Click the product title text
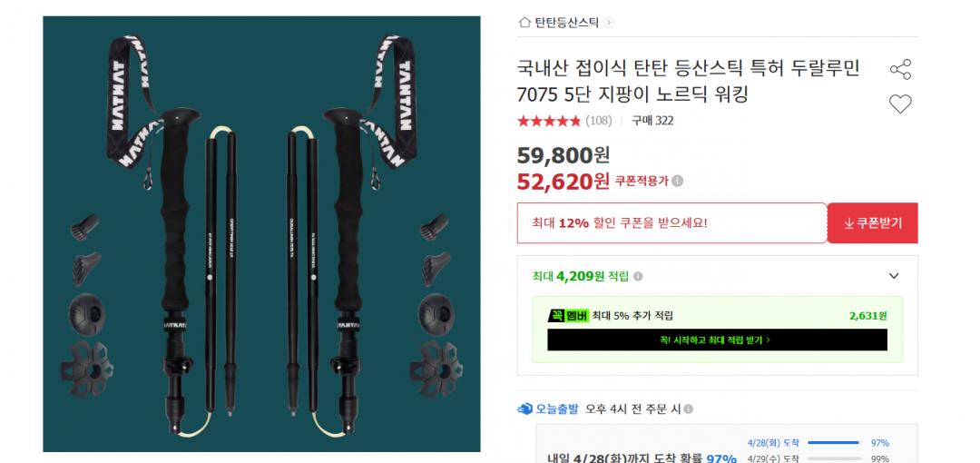The width and height of the screenshot is (980, 463). (688, 82)
